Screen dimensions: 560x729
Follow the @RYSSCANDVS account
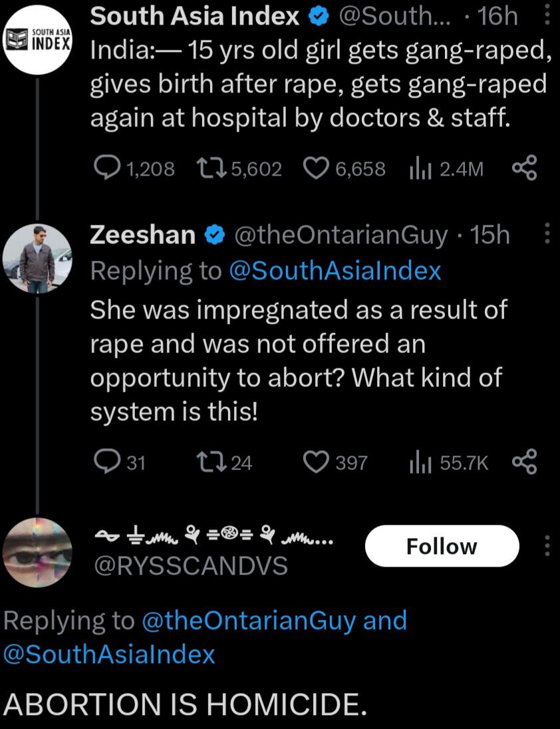pyautogui.click(x=442, y=546)
